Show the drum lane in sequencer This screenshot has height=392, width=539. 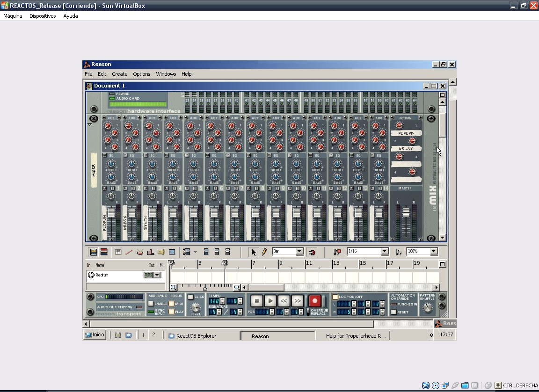(140, 252)
